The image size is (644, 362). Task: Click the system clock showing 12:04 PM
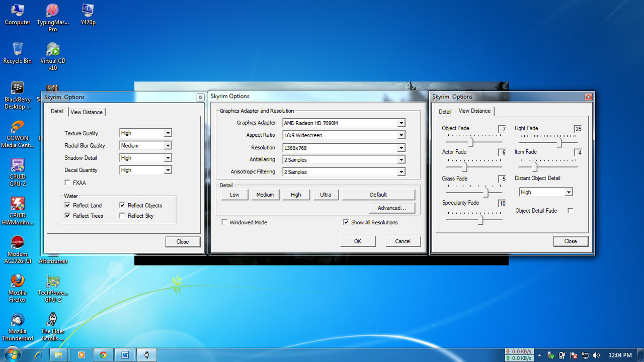(x=620, y=355)
